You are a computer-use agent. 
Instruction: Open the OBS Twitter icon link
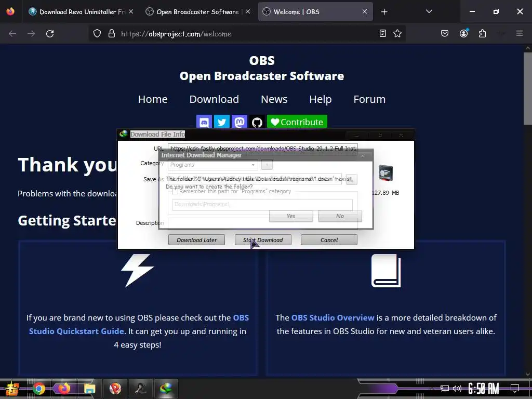pyautogui.click(x=221, y=122)
